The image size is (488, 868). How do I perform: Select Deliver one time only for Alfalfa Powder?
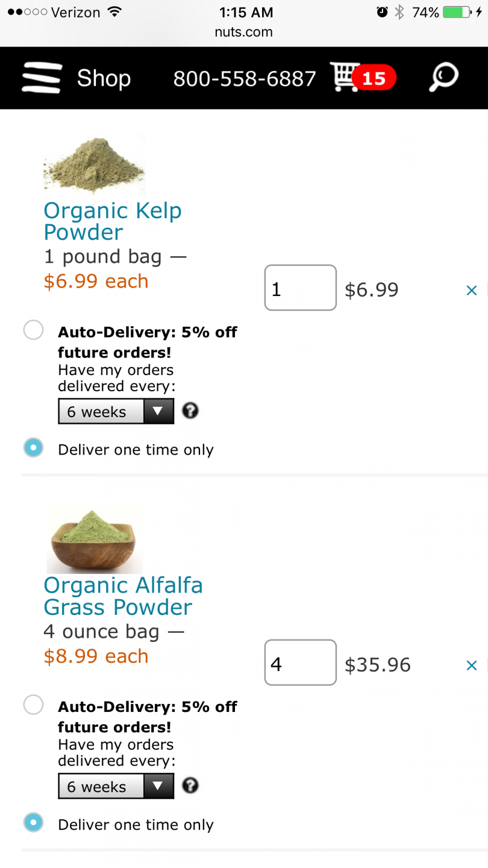point(33,822)
